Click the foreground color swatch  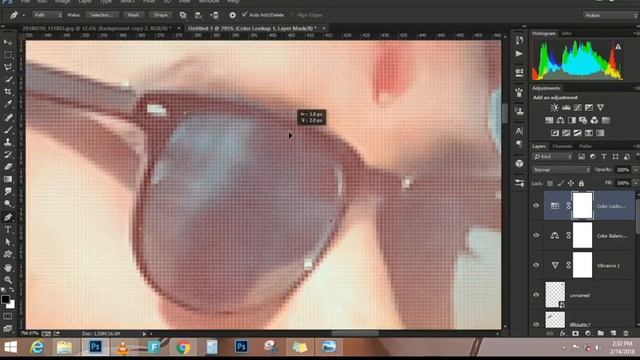pyautogui.click(x=5, y=300)
